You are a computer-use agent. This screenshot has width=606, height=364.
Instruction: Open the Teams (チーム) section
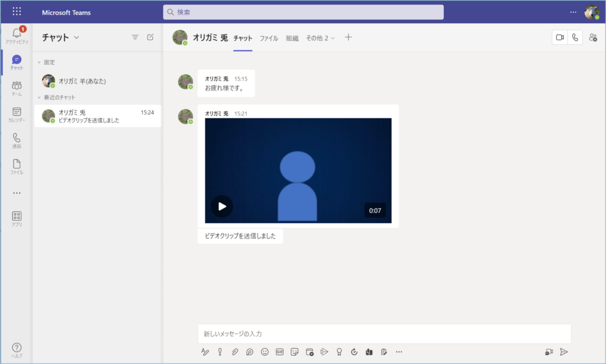17,89
